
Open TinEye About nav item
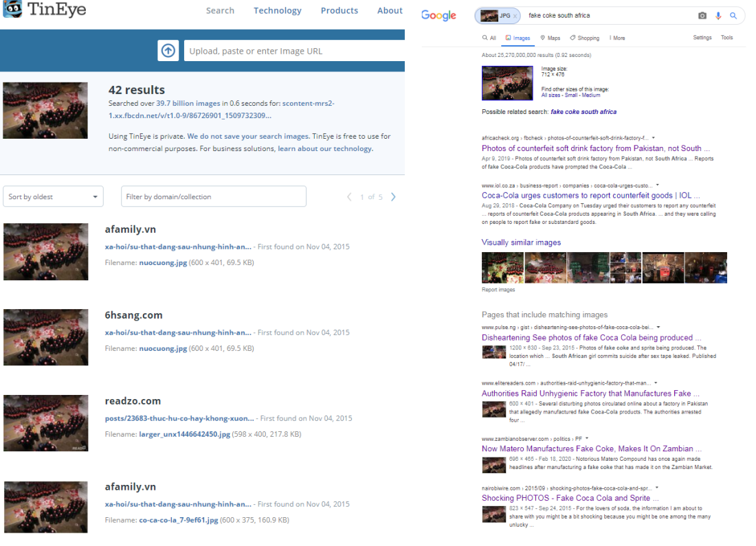coord(390,10)
